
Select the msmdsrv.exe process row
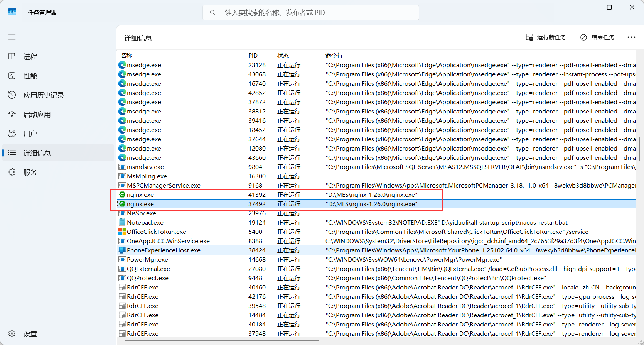[376, 167]
